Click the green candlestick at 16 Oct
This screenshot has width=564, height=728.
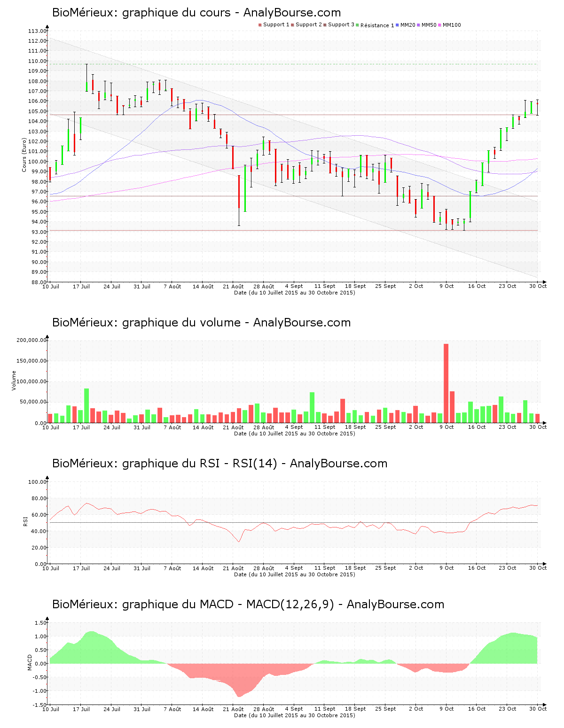click(477, 186)
